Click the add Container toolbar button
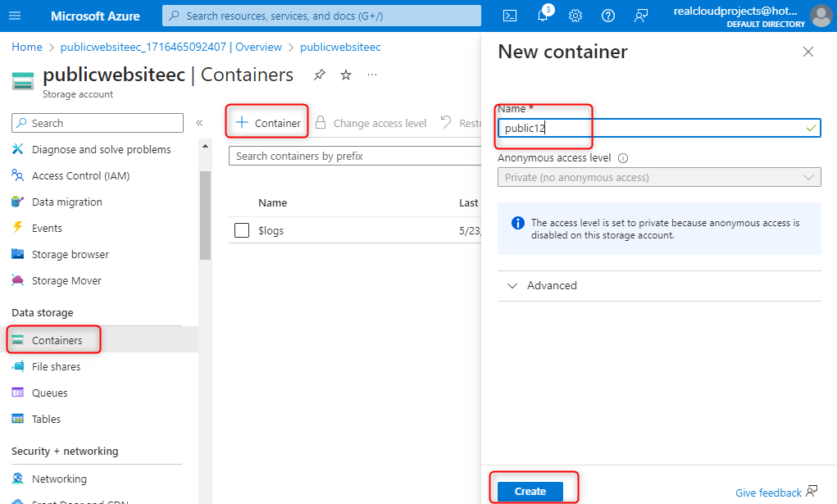This screenshot has height=504, width=837. 268,123
